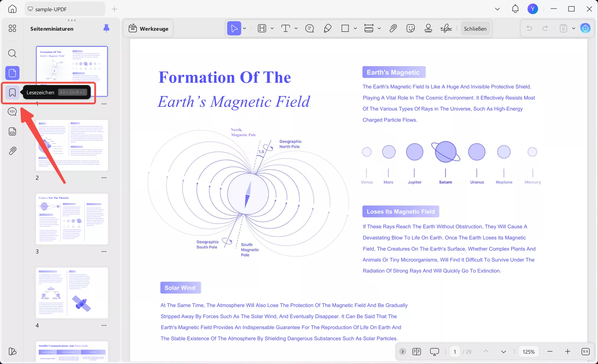
Task: Open the attachments paperclip sidebar icon
Action: point(12,151)
